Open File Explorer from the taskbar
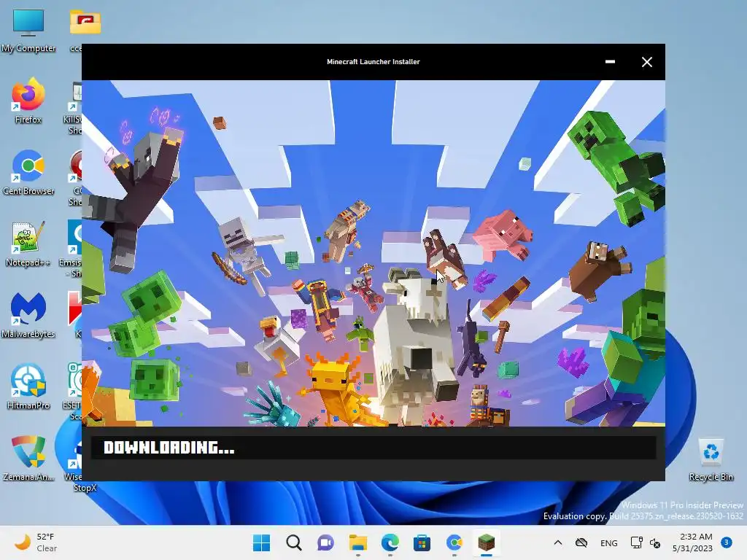747x560 pixels. (x=357, y=542)
